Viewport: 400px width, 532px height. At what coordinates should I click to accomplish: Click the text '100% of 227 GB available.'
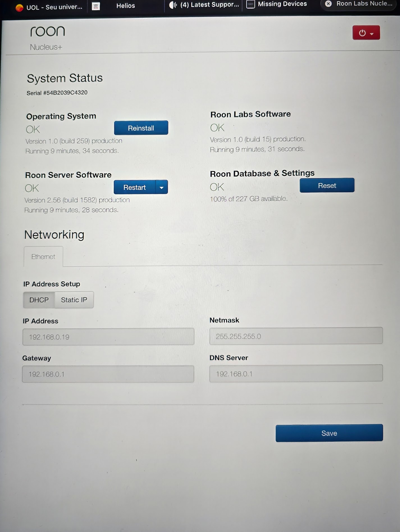click(x=249, y=199)
